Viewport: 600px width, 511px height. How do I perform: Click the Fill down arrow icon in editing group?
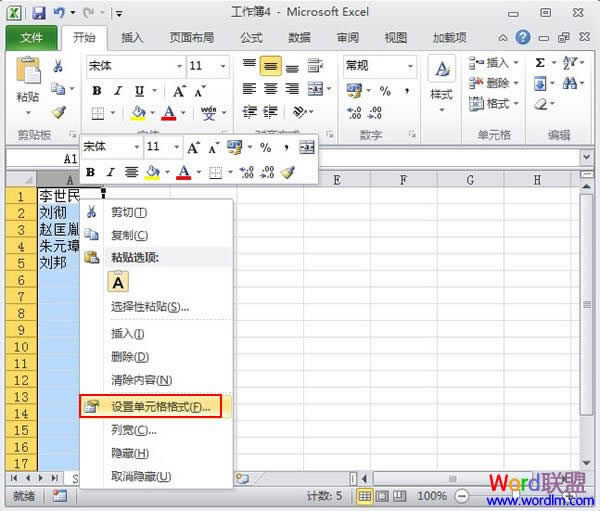pyautogui.click(x=540, y=83)
